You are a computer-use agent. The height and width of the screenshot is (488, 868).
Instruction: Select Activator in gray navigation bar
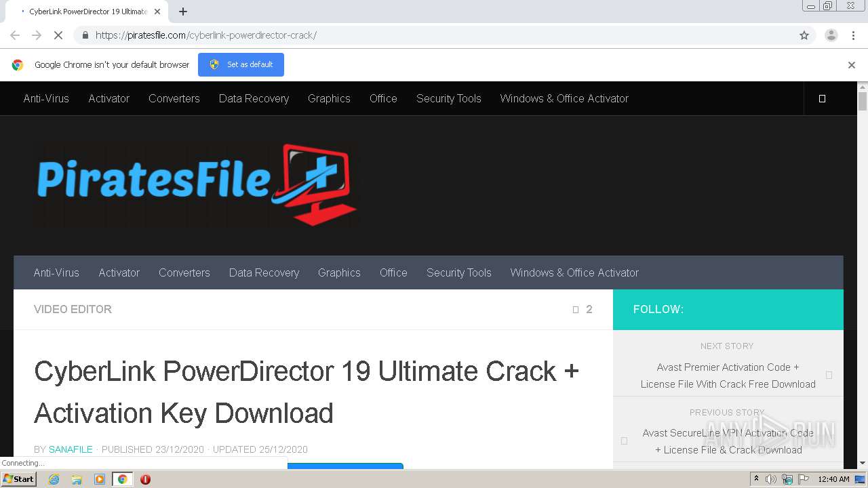[119, 272]
